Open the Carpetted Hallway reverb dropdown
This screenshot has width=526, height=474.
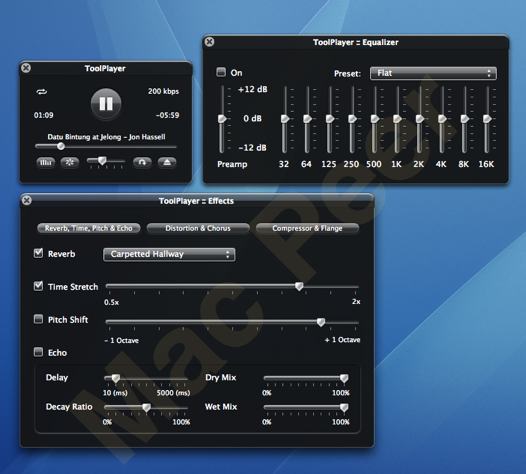(169, 254)
